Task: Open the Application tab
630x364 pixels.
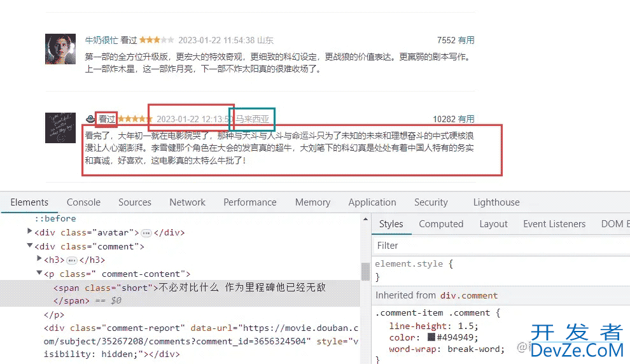Action: pyautogui.click(x=372, y=202)
